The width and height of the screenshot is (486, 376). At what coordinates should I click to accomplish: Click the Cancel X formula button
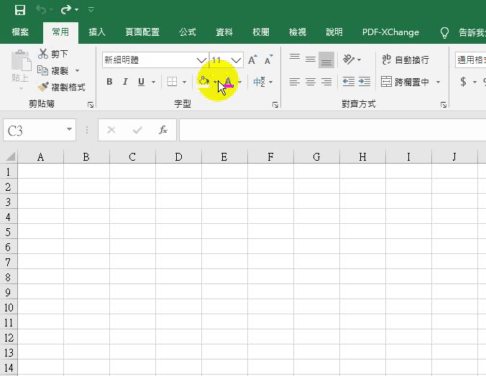coord(111,130)
